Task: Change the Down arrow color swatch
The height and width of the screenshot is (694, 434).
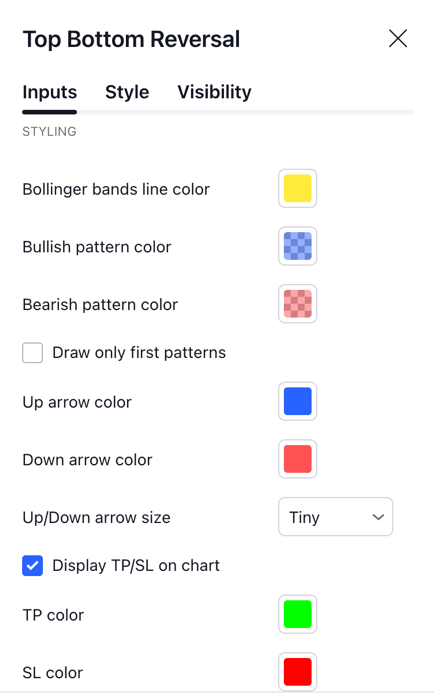Action: [297, 459]
